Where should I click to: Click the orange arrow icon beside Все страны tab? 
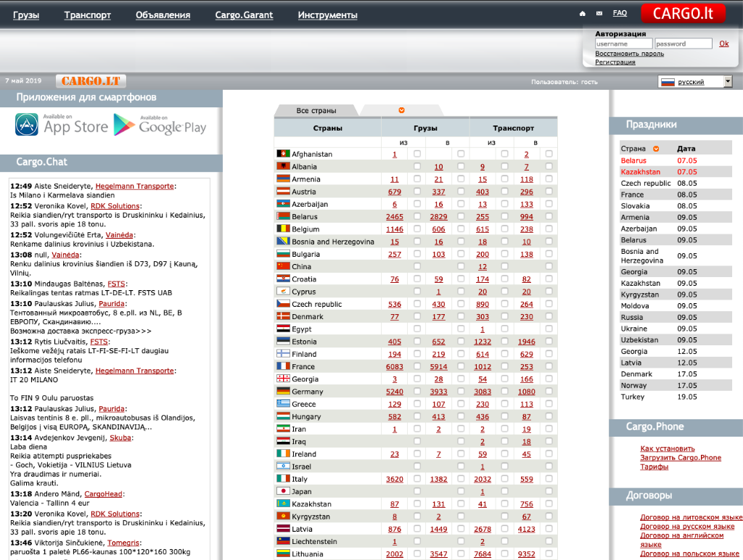[x=401, y=110]
